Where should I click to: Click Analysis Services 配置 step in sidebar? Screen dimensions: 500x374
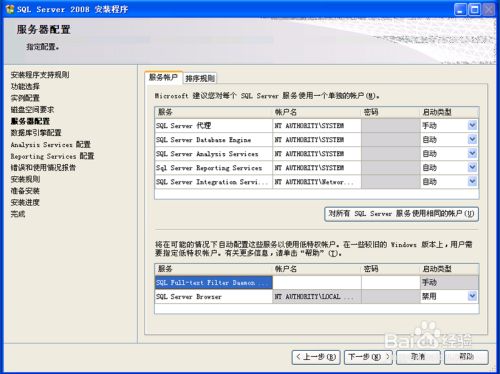(x=50, y=144)
